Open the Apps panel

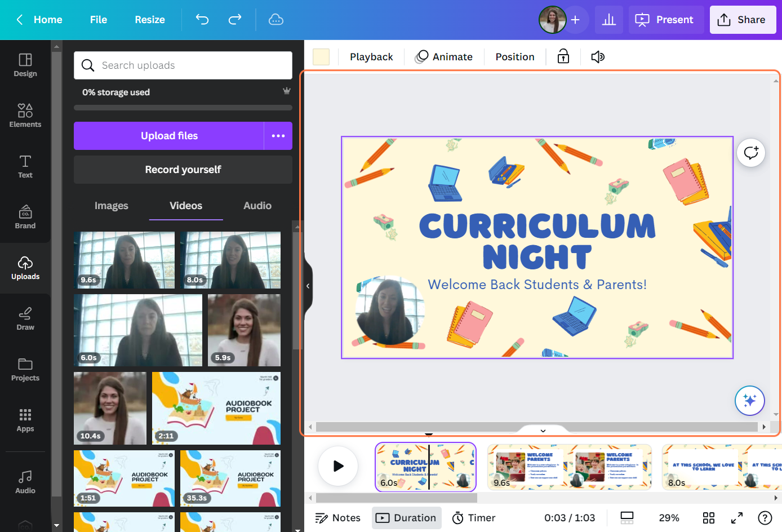(25, 420)
